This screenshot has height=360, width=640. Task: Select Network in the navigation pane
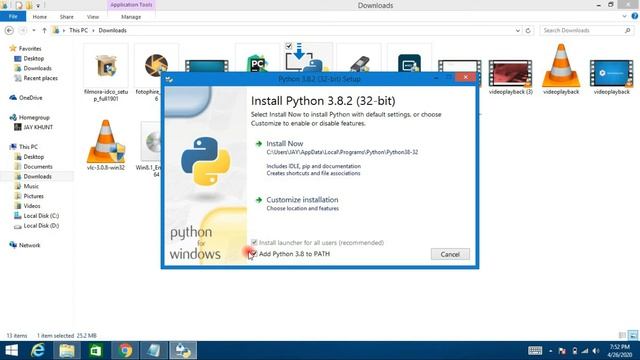[29, 245]
